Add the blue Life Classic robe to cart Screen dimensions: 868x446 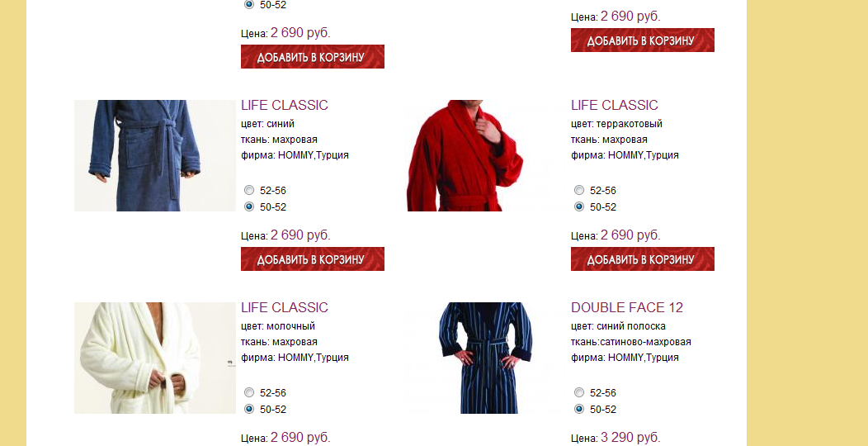tap(312, 259)
